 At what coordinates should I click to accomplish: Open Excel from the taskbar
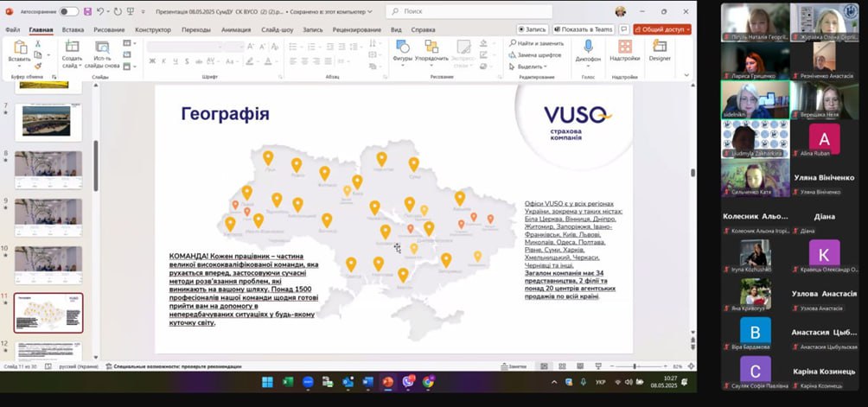coord(288,382)
